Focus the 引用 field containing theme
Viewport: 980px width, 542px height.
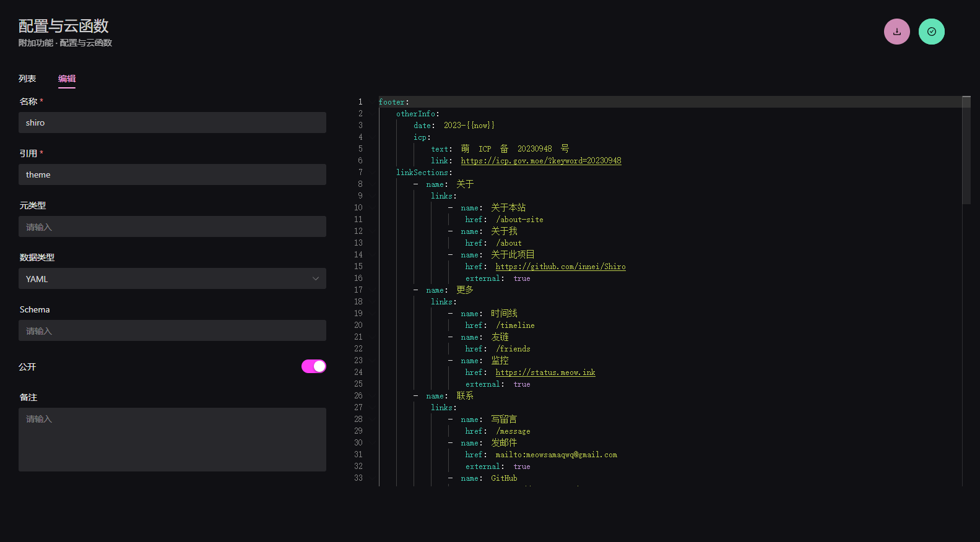(172, 174)
